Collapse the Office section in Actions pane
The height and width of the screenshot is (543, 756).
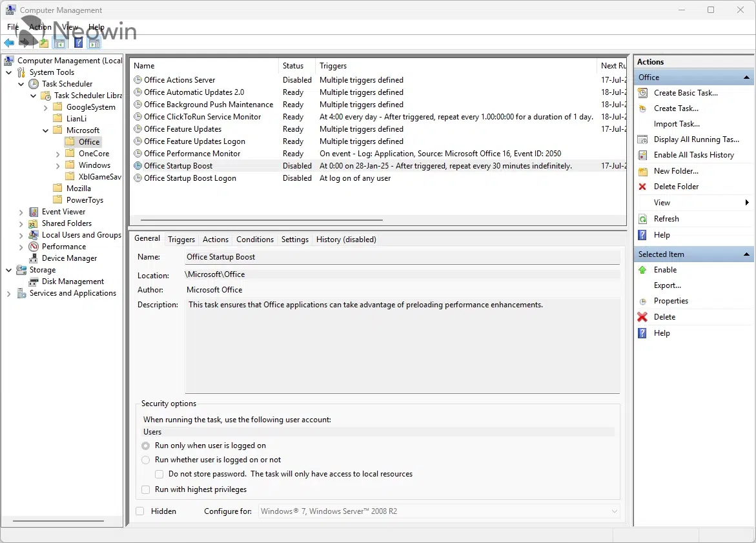click(x=746, y=77)
